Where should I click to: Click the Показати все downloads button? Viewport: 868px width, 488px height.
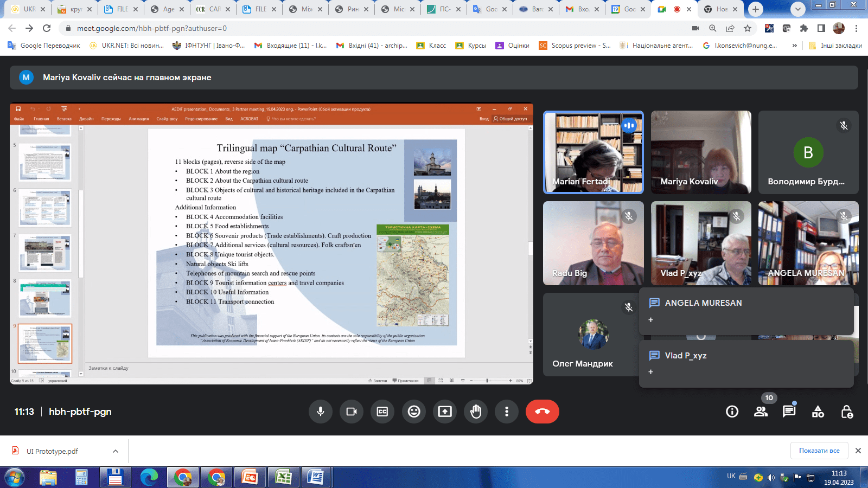coord(819,451)
